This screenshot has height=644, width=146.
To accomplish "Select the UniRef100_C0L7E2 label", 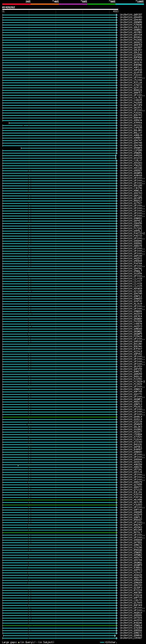I will (131, 98).
